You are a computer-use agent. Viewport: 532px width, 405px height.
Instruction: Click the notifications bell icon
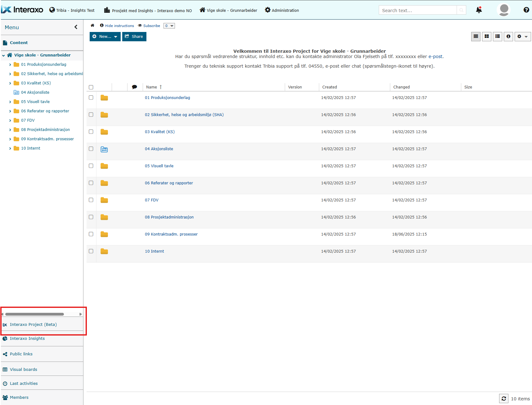pyautogui.click(x=479, y=10)
